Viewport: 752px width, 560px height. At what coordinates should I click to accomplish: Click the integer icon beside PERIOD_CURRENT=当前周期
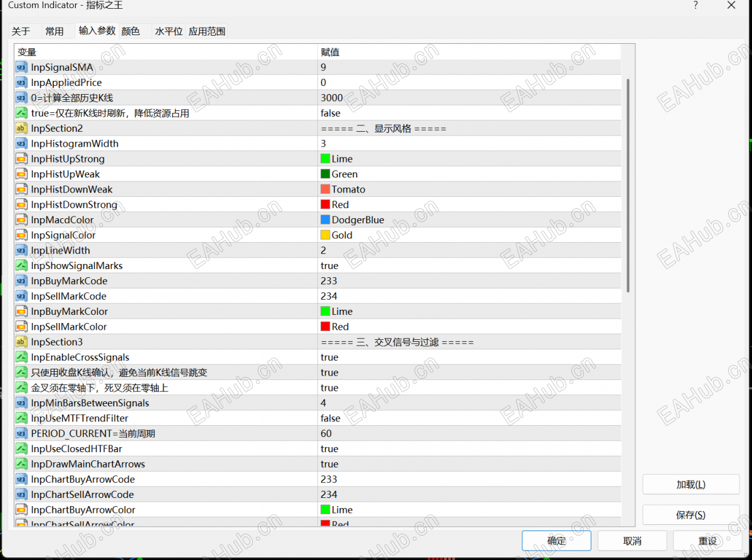[x=21, y=434]
